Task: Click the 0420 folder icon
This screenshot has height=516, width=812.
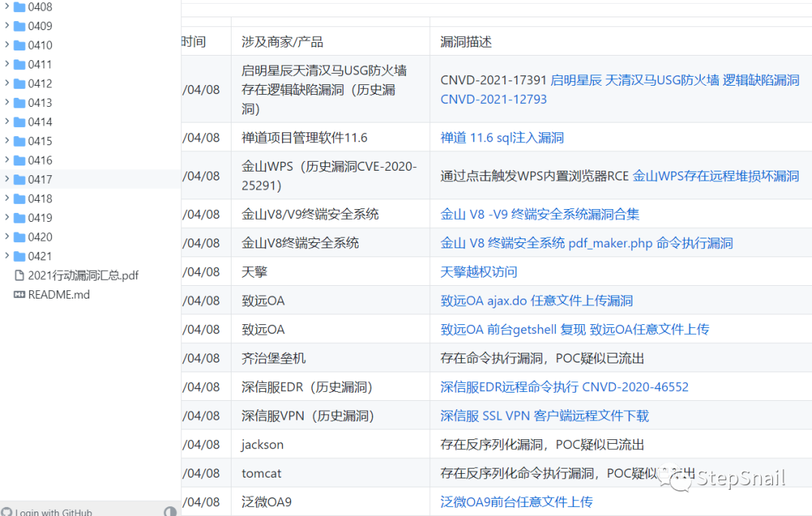Action: pyautogui.click(x=20, y=237)
